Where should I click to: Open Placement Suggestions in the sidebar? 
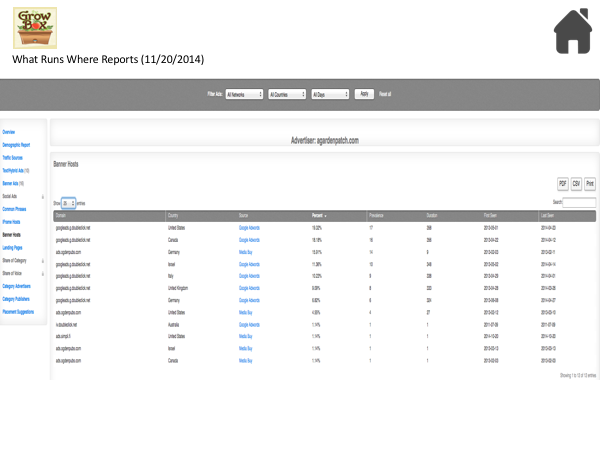[x=18, y=312]
